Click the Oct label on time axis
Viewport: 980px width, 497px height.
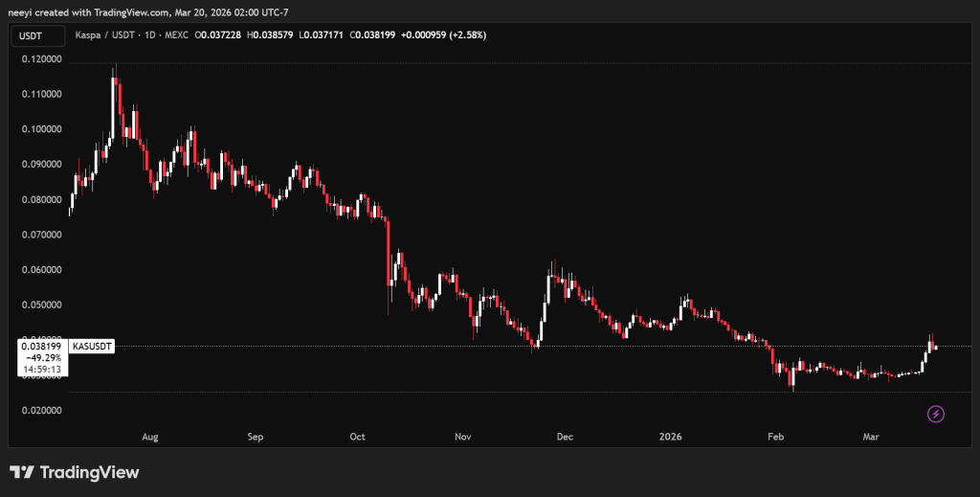click(x=358, y=437)
